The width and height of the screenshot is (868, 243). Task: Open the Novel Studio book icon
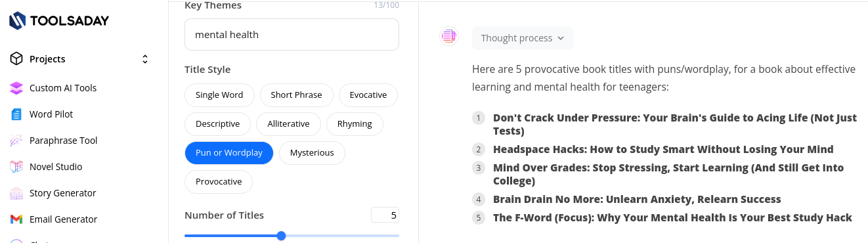[16, 167]
